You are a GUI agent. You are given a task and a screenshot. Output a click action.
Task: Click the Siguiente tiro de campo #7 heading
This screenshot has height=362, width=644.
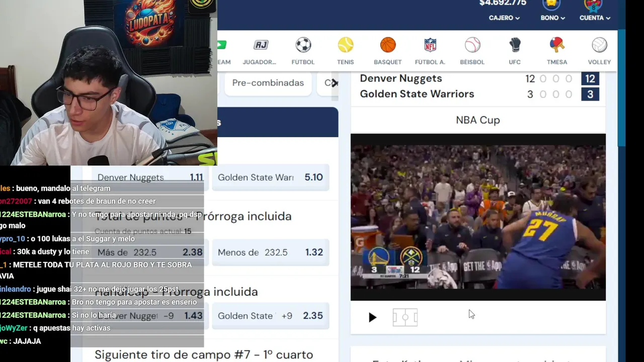[204, 354]
